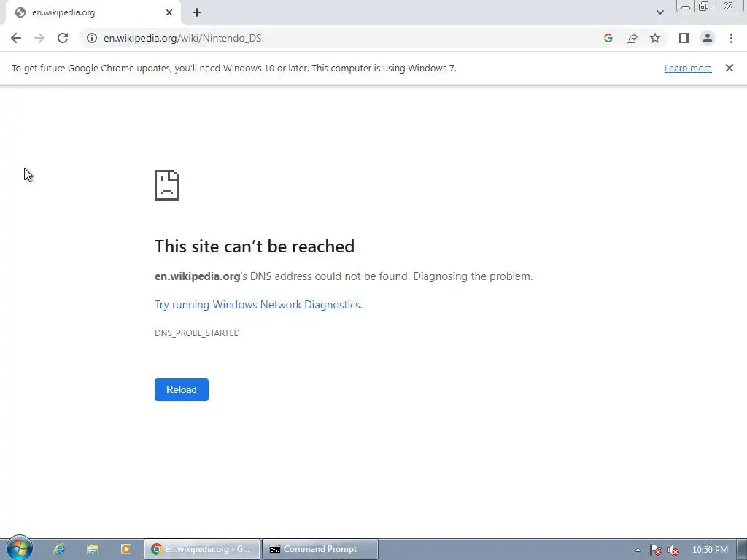The image size is (747, 560).
Task: Launch Internet Explorer from taskbar
Action: (x=58, y=549)
